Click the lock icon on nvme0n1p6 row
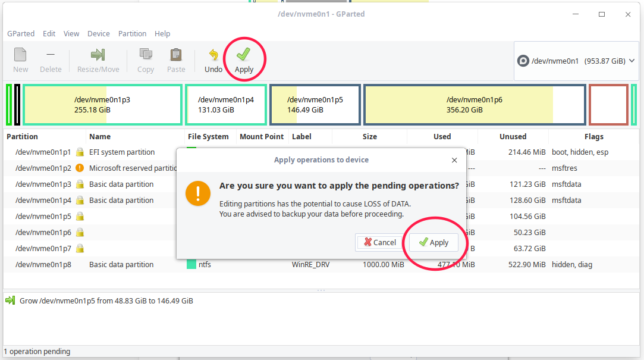 [80, 232]
